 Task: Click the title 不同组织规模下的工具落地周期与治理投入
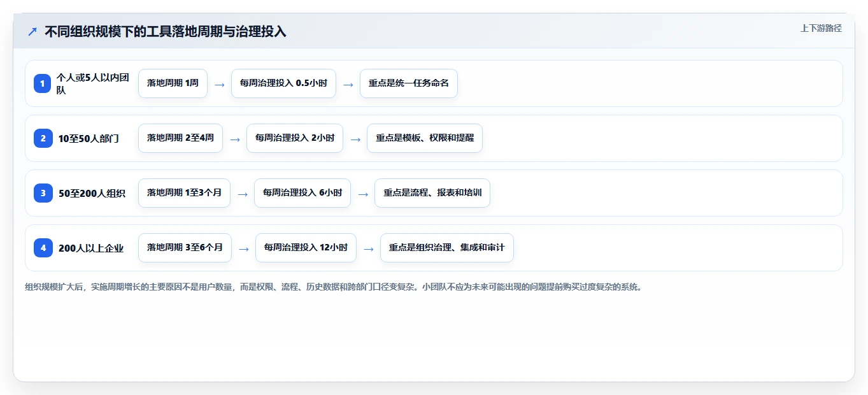166,31
